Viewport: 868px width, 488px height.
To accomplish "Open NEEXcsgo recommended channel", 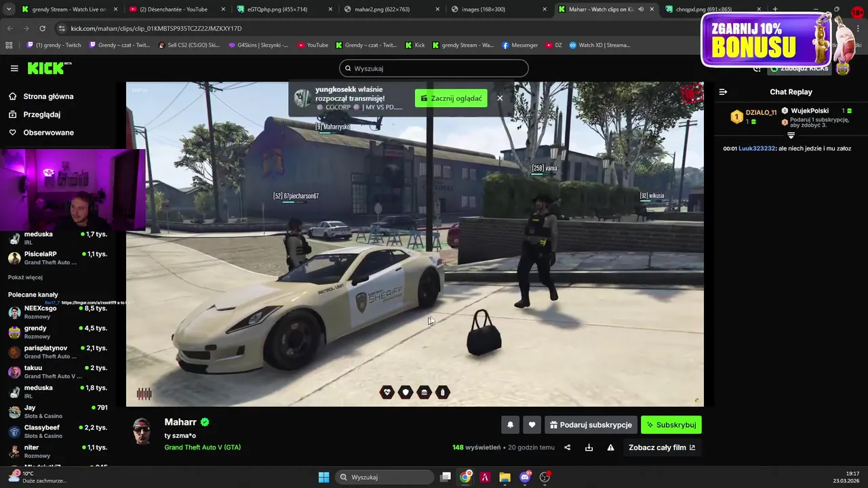I will 58,312.
